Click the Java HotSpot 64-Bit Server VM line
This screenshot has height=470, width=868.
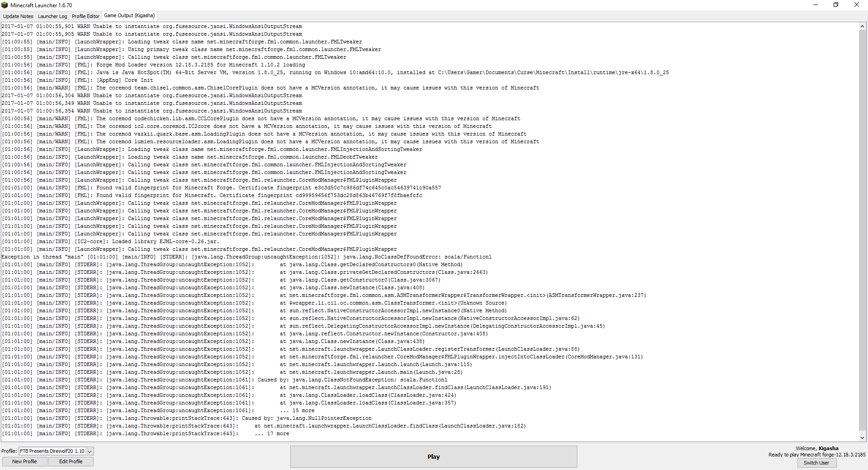coord(335,72)
